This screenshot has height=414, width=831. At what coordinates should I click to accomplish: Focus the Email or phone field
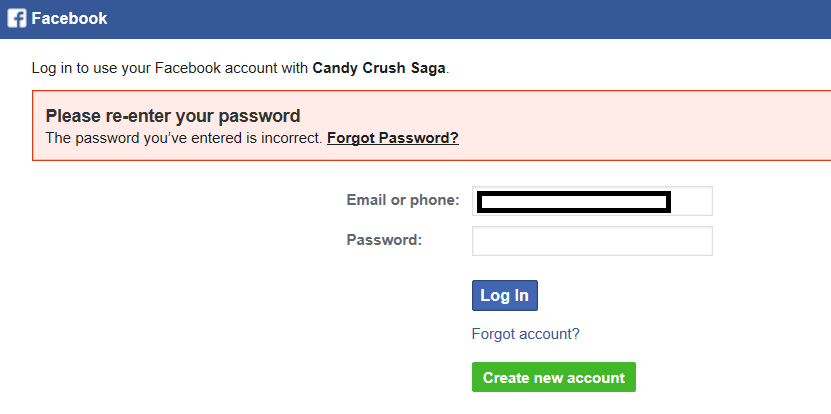pos(592,201)
